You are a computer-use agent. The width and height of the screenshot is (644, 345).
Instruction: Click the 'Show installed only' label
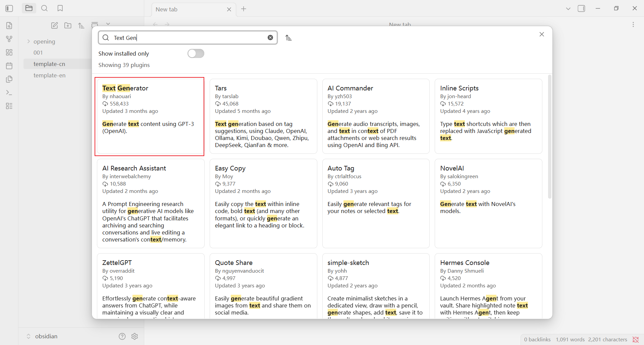tap(124, 54)
